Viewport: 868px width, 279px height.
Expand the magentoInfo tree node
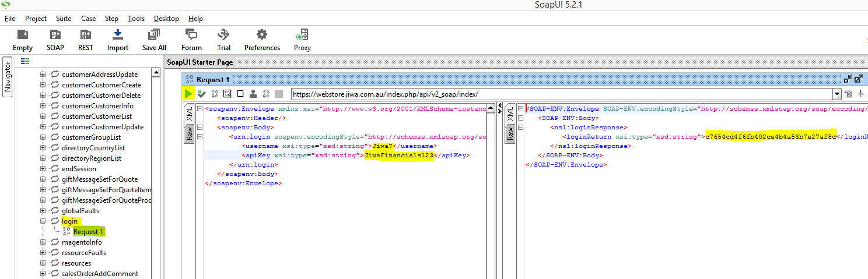tap(43, 242)
